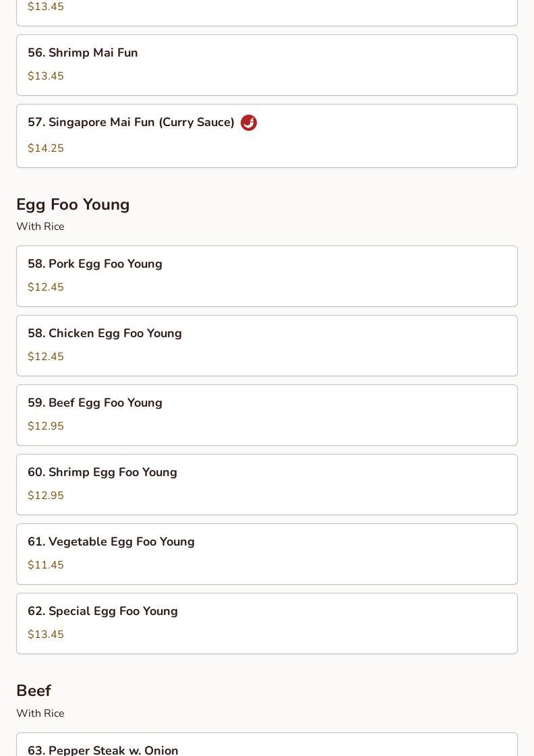The height and width of the screenshot is (756, 534).
Task: Click the $13.45 price under Shrimp Mai Fun
Action: tap(46, 76)
